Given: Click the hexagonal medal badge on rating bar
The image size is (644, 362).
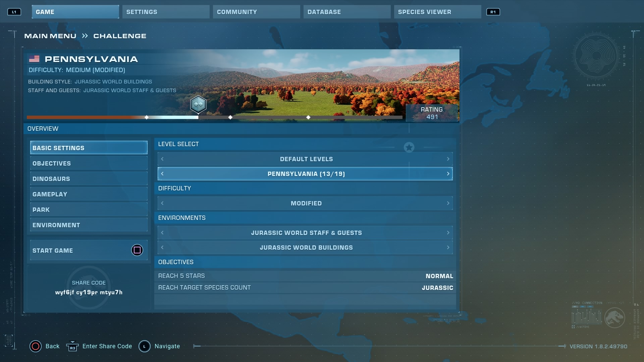Looking at the screenshot, I should tap(198, 105).
